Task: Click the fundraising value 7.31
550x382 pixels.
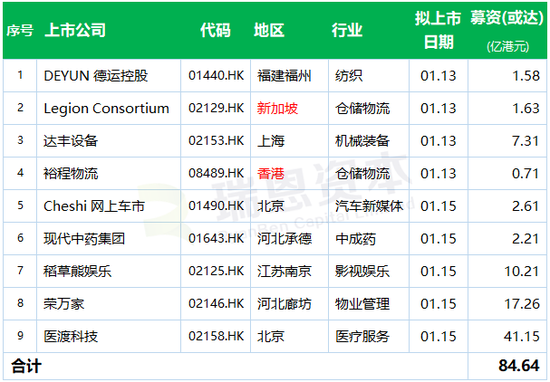Action: click(526, 141)
